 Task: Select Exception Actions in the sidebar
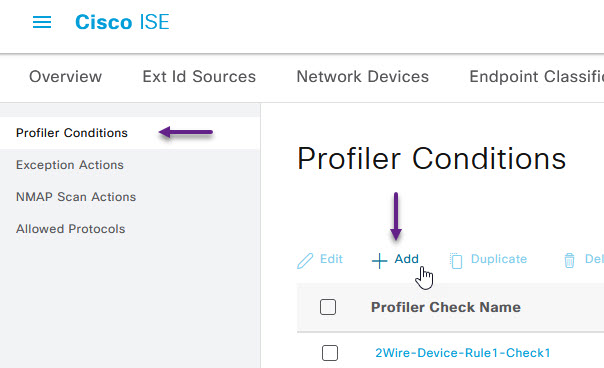click(x=70, y=165)
